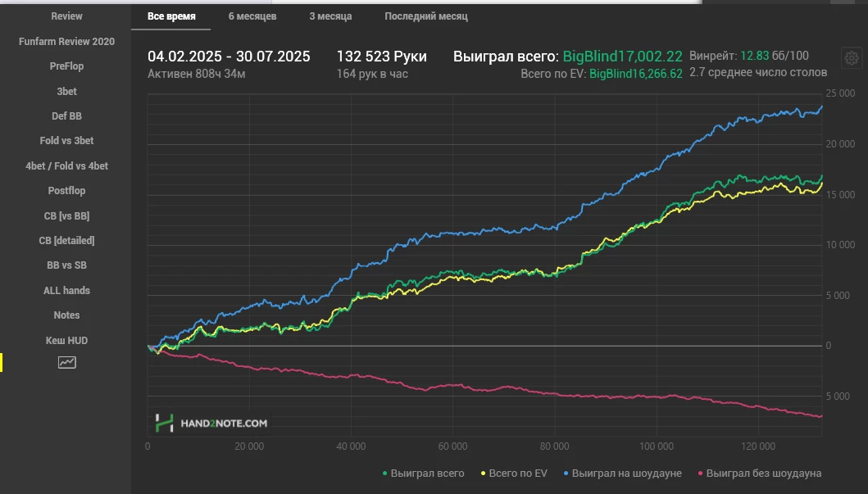
Task: Go to PreFlop stats page
Action: pos(66,66)
